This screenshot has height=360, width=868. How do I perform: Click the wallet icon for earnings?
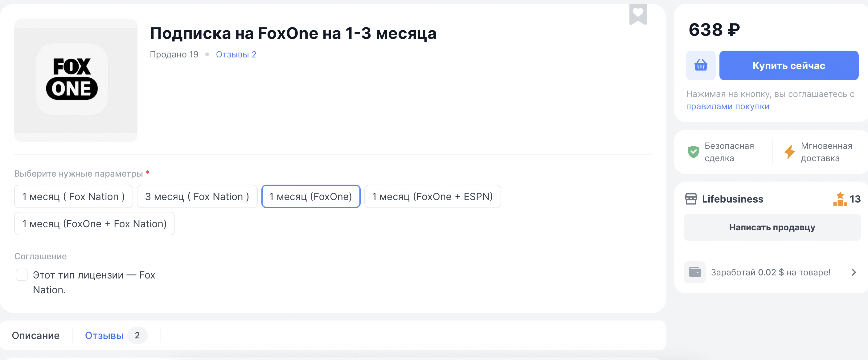694,272
